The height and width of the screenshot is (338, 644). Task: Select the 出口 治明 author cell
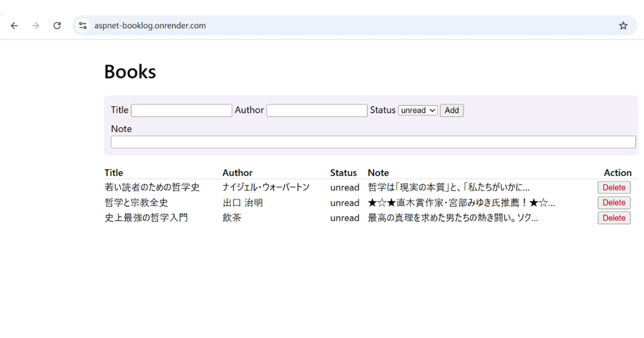point(242,203)
